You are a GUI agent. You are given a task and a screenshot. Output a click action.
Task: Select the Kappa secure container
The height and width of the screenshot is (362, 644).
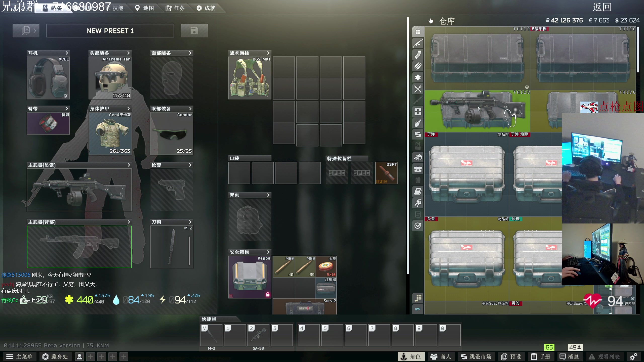(x=250, y=277)
